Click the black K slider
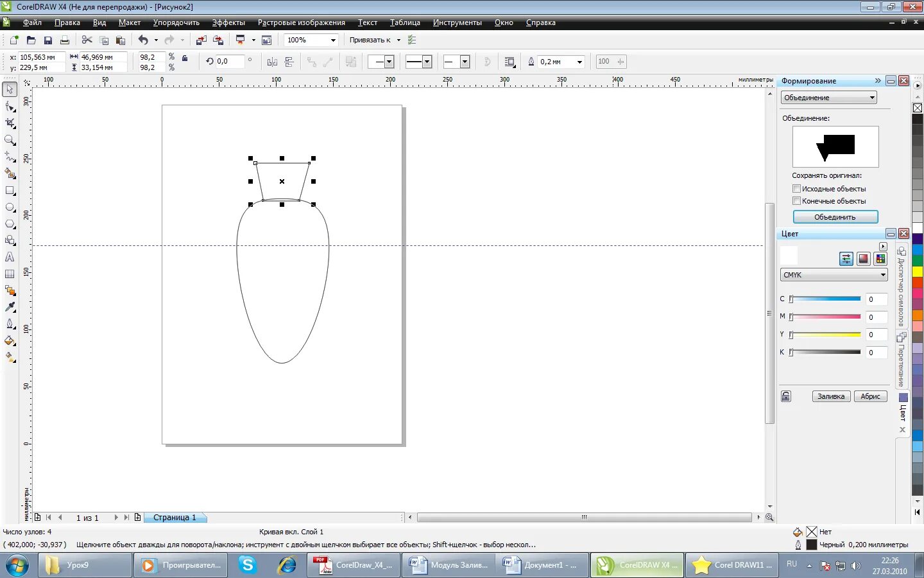The height and width of the screenshot is (578, 924). 825,352
